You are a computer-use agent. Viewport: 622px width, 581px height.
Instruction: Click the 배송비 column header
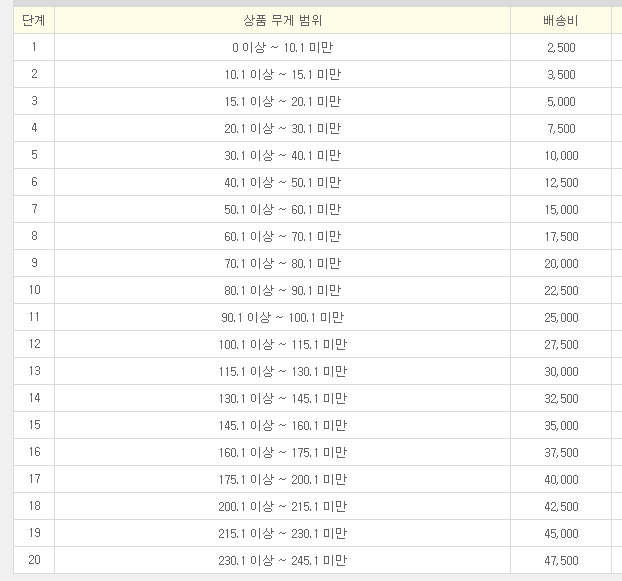coord(561,20)
